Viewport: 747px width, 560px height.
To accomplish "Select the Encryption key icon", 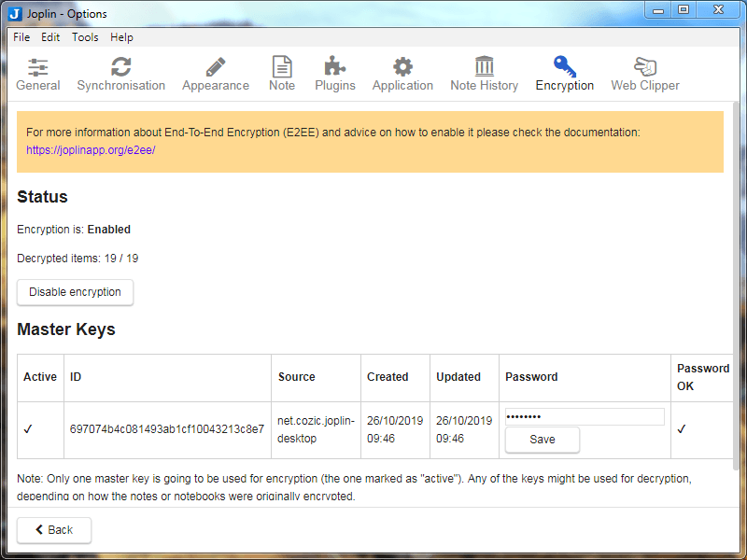I will pos(565,66).
